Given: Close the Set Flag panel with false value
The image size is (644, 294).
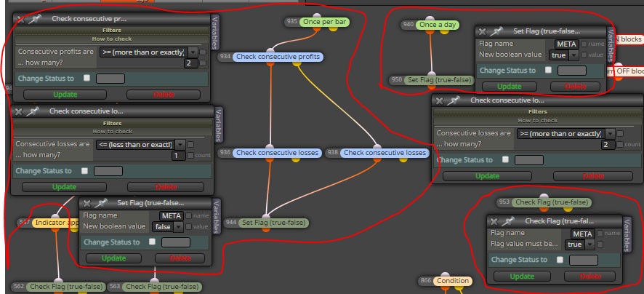Looking at the screenshot, I should [87, 203].
